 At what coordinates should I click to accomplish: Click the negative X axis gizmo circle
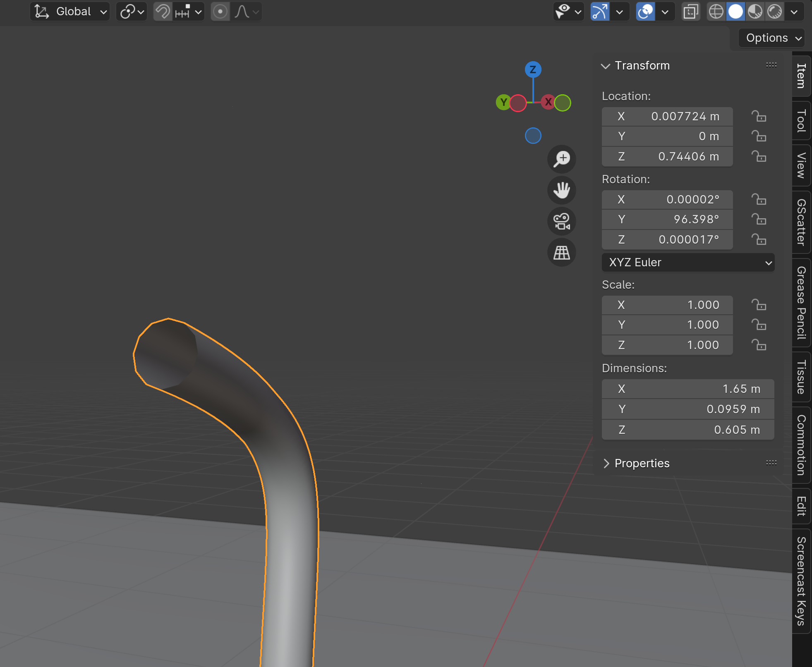coord(518,103)
